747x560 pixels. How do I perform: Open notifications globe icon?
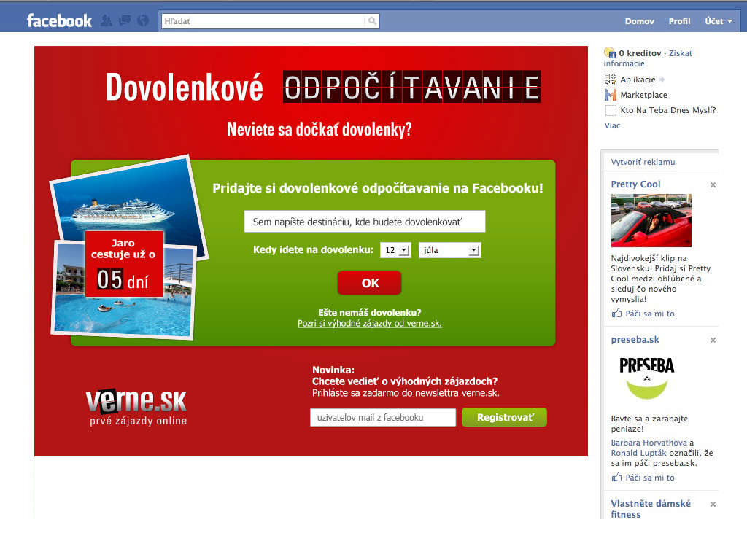tap(143, 21)
